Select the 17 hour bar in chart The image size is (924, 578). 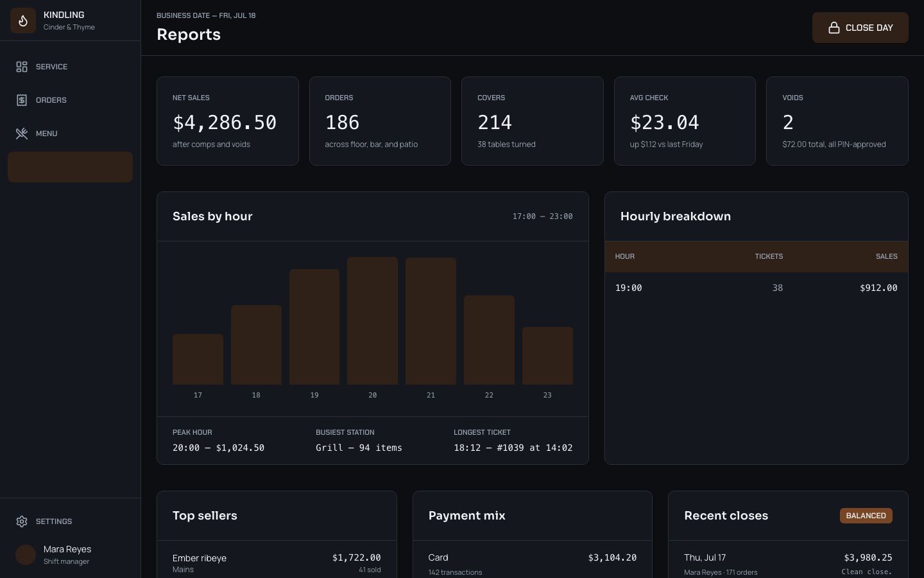pyautogui.click(x=198, y=359)
